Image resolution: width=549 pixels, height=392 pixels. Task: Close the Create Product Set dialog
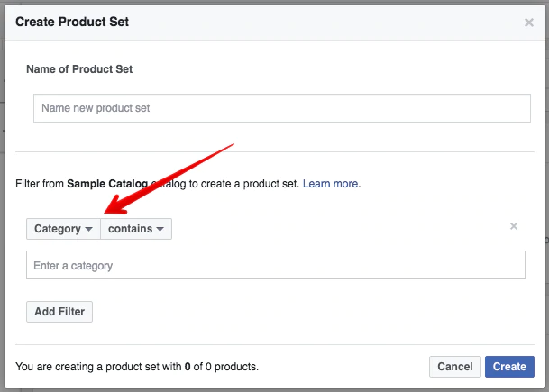tap(528, 23)
